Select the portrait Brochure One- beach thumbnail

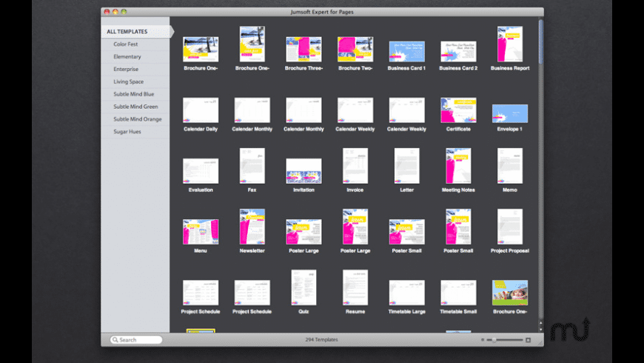[x=252, y=44]
